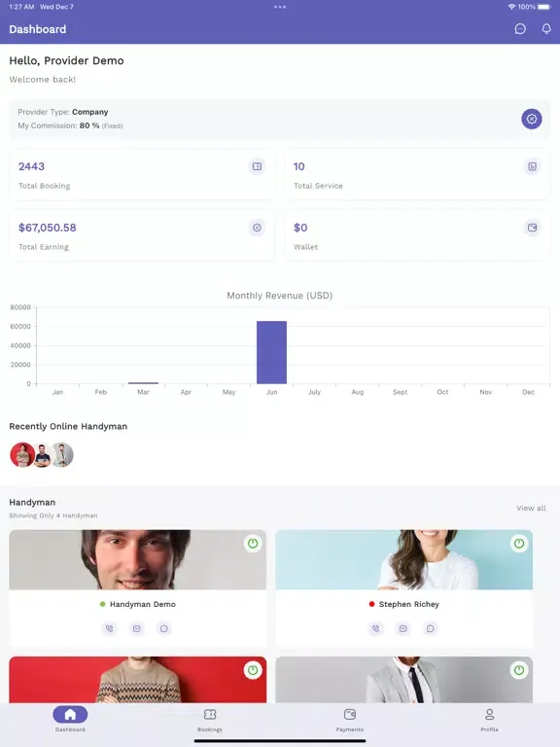560x747 pixels.
Task: Email Stephen Richey via mail icon
Action: point(402,628)
